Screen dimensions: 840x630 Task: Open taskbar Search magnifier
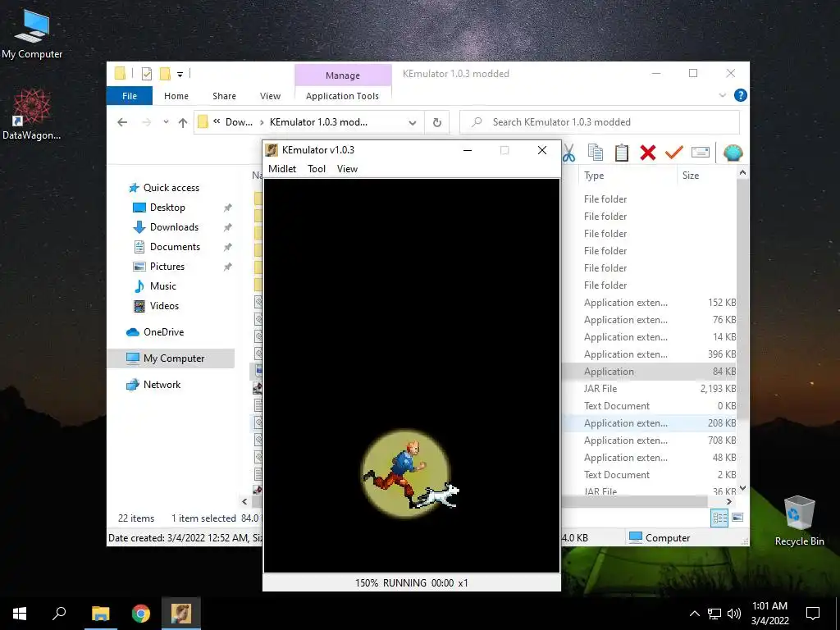(59, 614)
